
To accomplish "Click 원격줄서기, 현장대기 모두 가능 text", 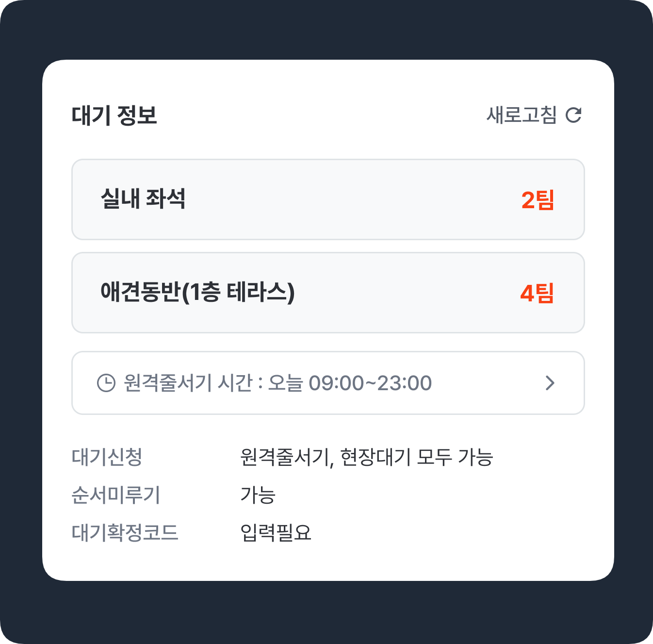I will [x=366, y=457].
